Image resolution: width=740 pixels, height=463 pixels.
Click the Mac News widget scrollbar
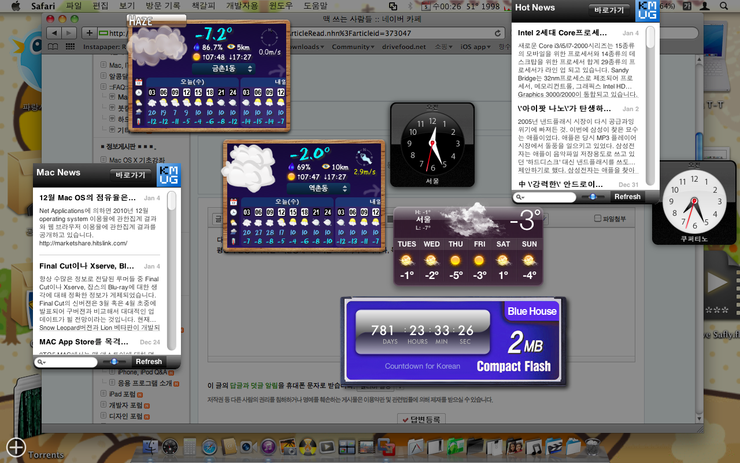coord(172,271)
